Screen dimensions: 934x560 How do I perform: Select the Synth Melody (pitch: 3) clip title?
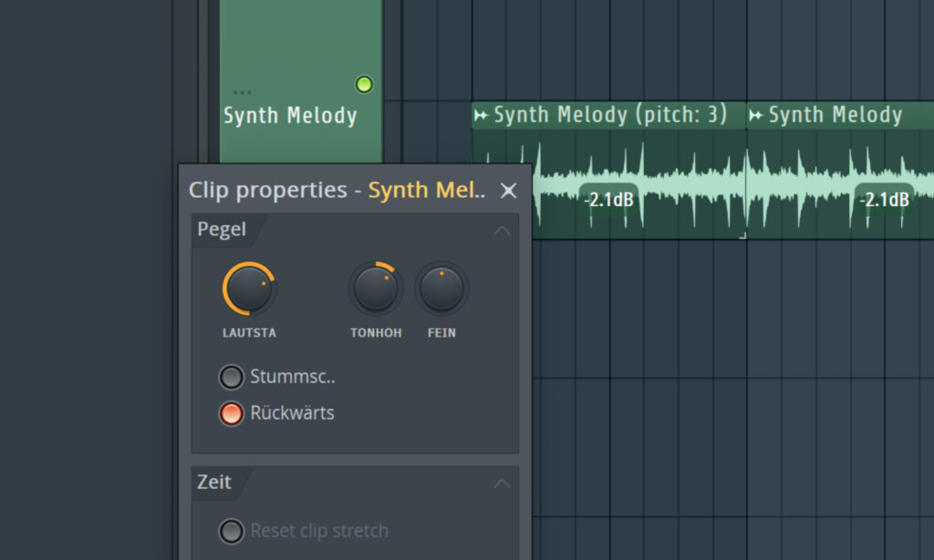(610, 114)
